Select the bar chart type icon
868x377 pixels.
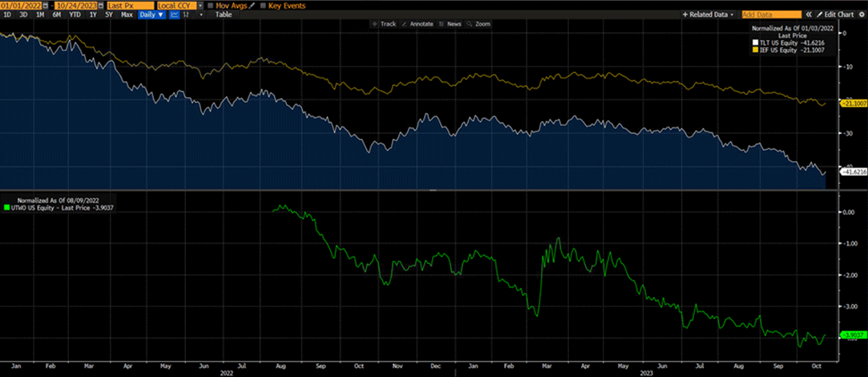(187, 14)
